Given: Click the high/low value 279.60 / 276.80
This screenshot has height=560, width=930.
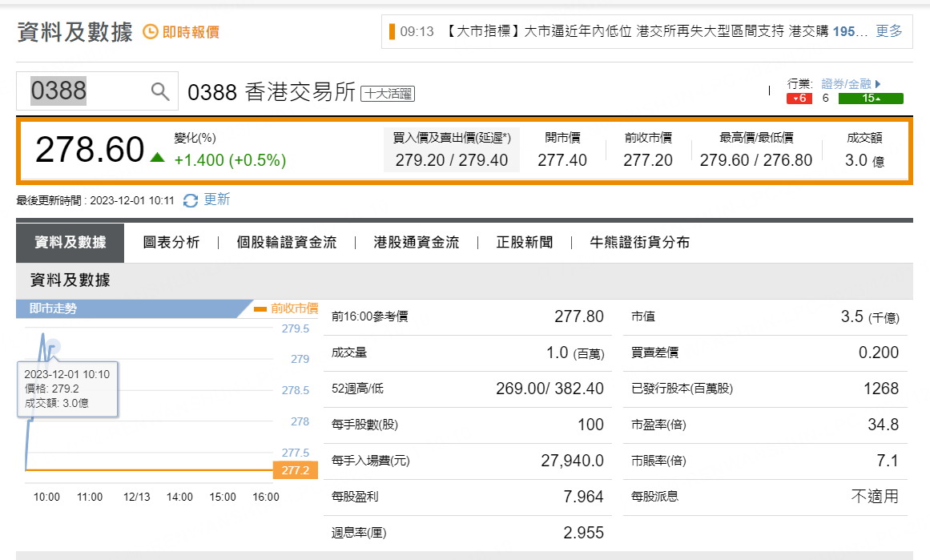Looking at the screenshot, I should click(755, 160).
